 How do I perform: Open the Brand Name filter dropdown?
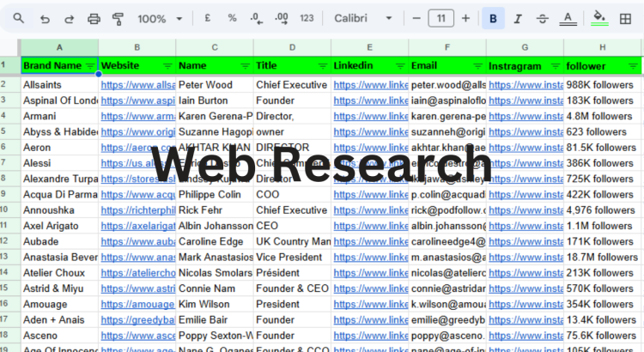90,66
